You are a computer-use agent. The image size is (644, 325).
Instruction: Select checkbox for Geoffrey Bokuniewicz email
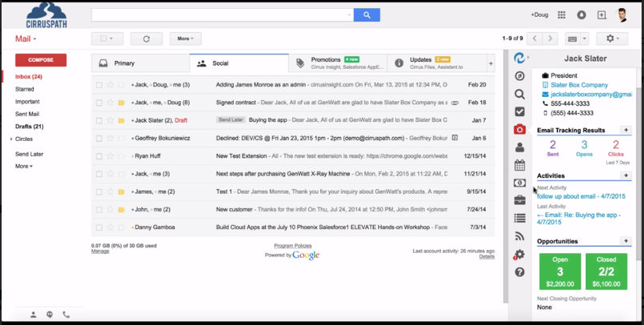click(x=99, y=138)
